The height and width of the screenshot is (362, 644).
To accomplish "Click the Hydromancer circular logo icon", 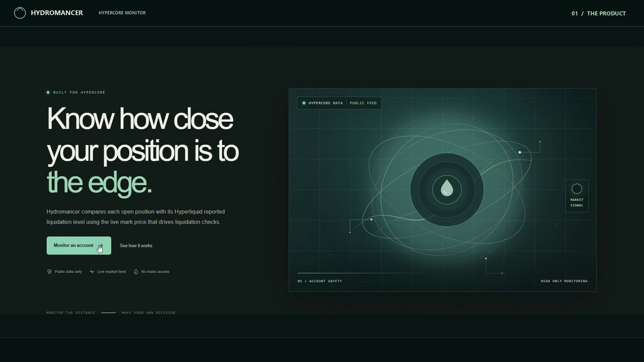I will (20, 13).
